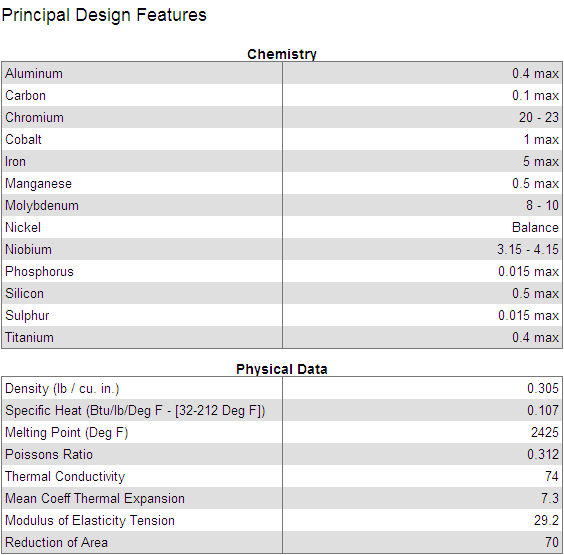Click the Physical Data table title

(282, 369)
